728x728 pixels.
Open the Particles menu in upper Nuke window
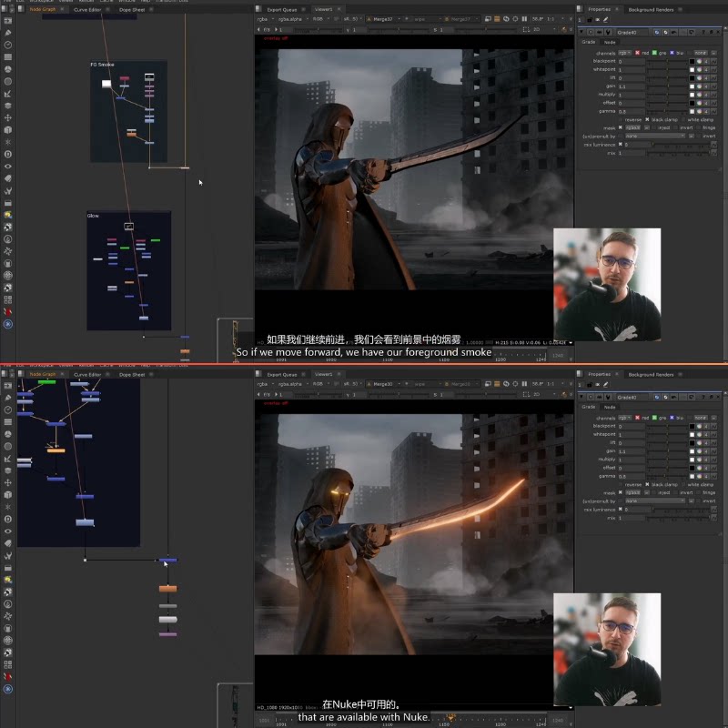click(x=8, y=142)
